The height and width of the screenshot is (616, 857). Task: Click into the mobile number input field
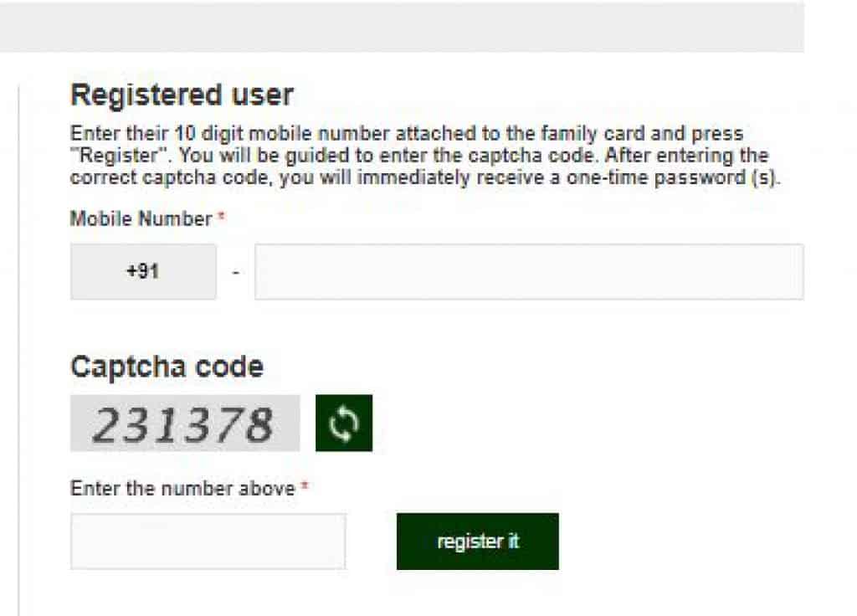coord(529,272)
